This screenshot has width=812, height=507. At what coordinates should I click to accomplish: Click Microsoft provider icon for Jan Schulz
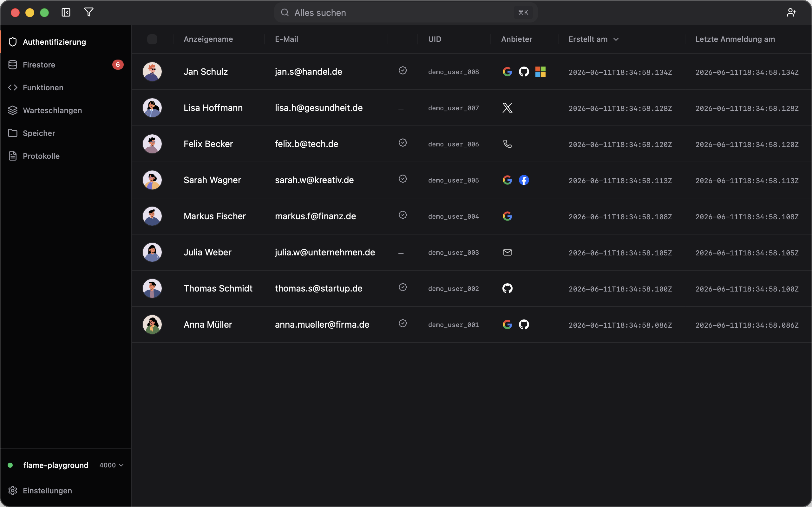click(x=540, y=71)
